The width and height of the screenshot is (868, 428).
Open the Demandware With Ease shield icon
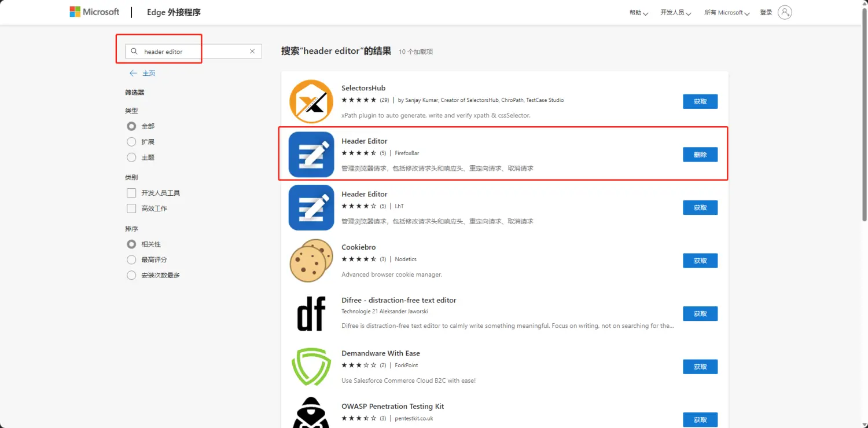311,367
